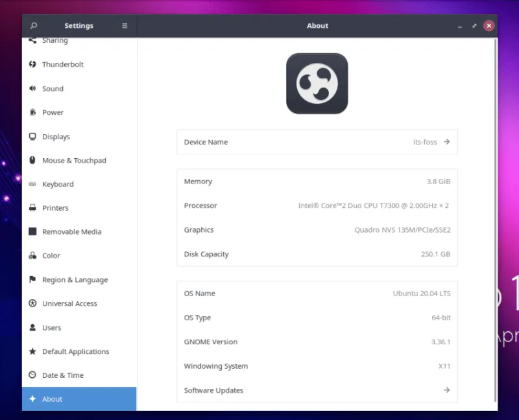This screenshot has width=519, height=420.
Task: Select Default Applications panel
Action: coord(79,351)
